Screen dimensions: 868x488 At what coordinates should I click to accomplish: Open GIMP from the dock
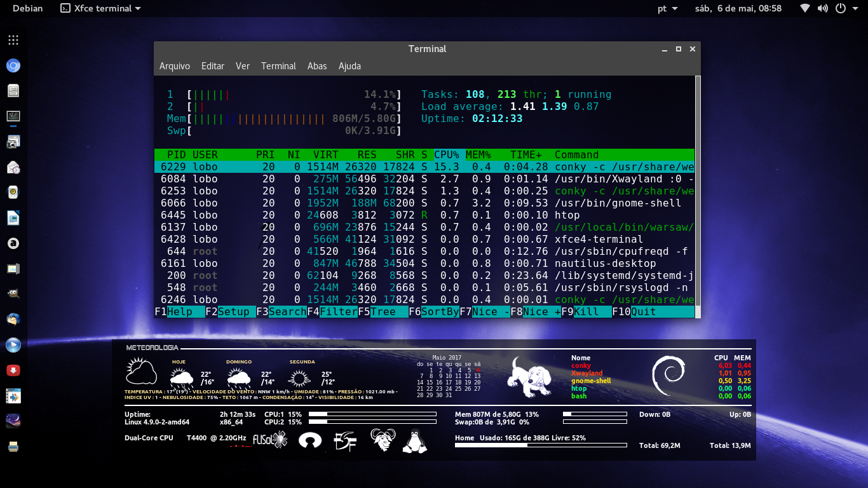[x=13, y=294]
